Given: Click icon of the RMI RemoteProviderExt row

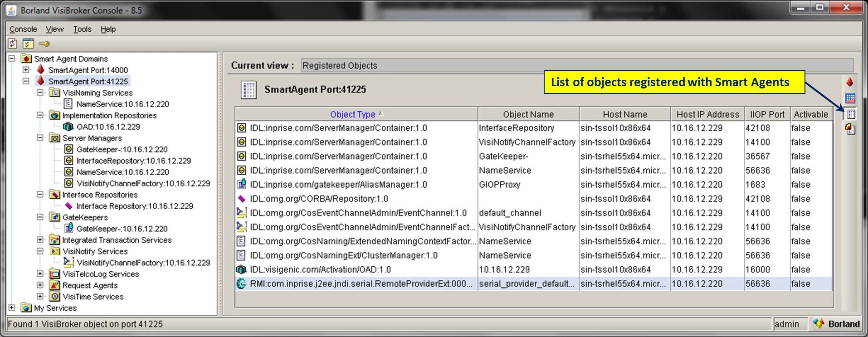Looking at the screenshot, I should coord(242,283).
